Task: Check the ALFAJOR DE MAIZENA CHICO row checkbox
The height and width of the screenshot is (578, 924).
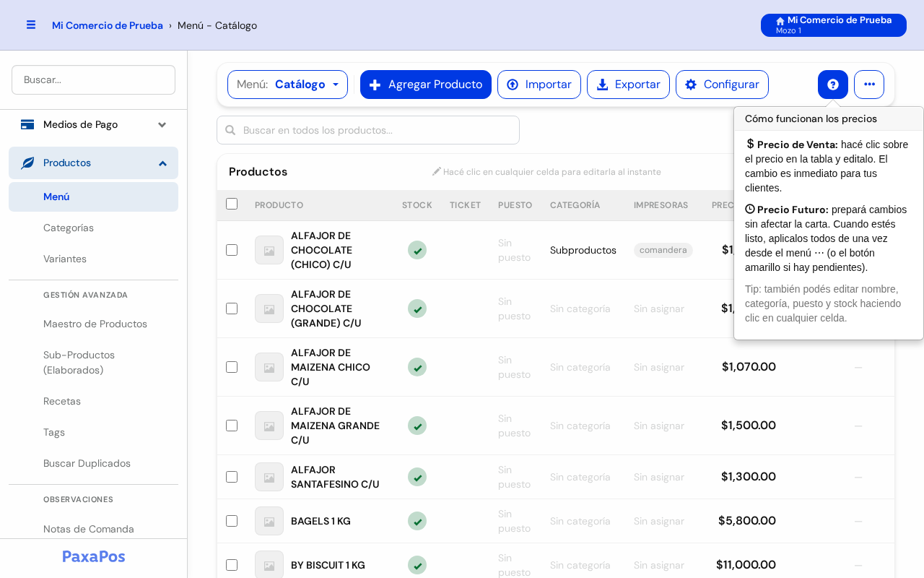Action: click(x=232, y=367)
